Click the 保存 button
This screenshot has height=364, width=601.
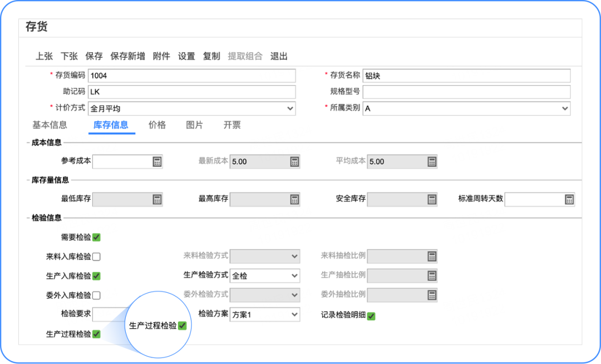pyautogui.click(x=94, y=56)
